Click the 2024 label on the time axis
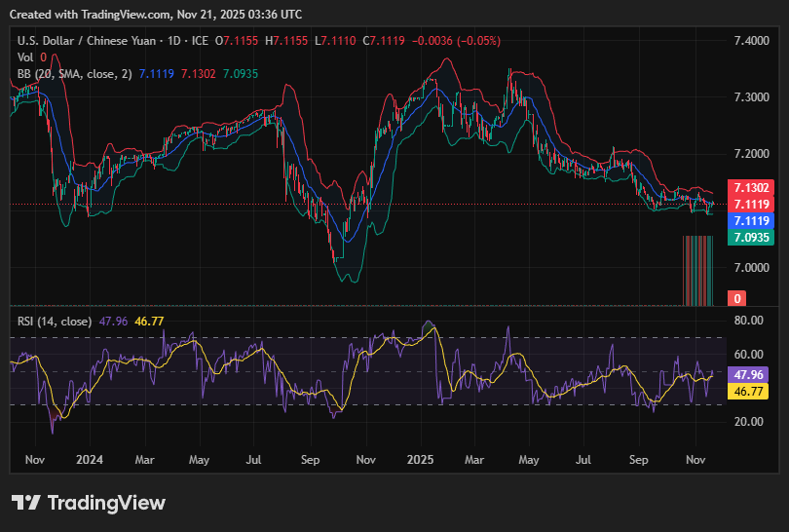789x532 pixels. click(x=90, y=458)
